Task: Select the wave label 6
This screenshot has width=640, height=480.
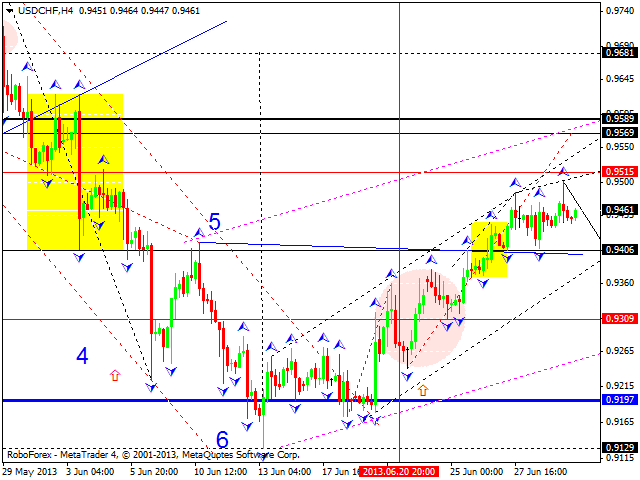Action: 223,439
